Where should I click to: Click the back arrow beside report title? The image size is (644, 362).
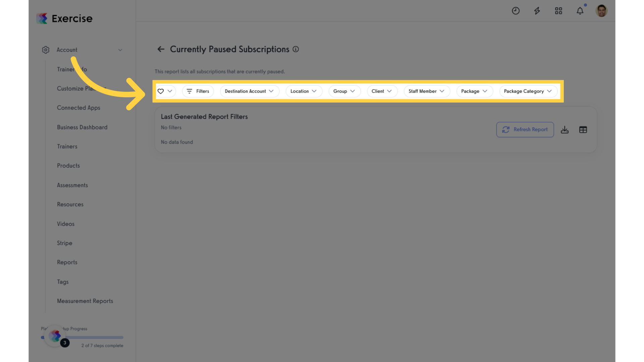coord(161,49)
